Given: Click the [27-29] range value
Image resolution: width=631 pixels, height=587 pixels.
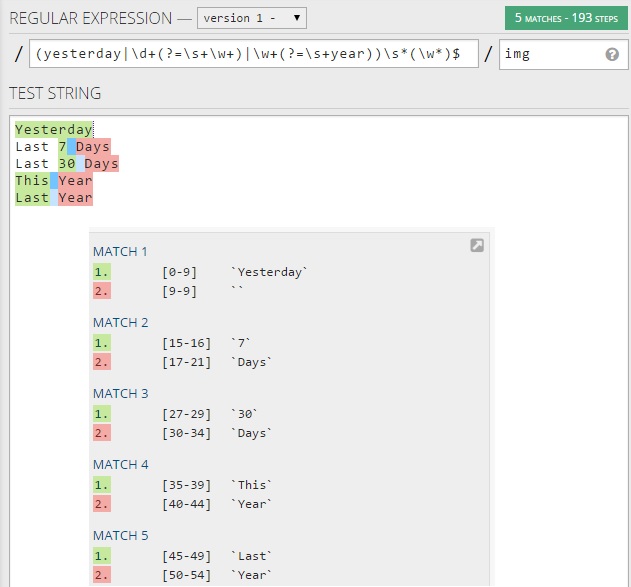Looking at the screenshot, I should 186,414.
